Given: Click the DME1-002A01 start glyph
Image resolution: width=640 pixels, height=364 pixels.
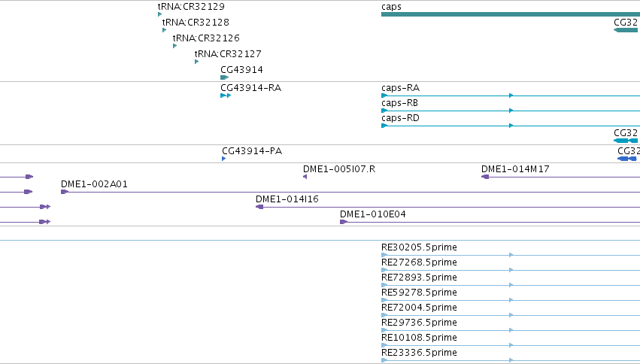Looking at the screenshot, I should pos(65,192).
